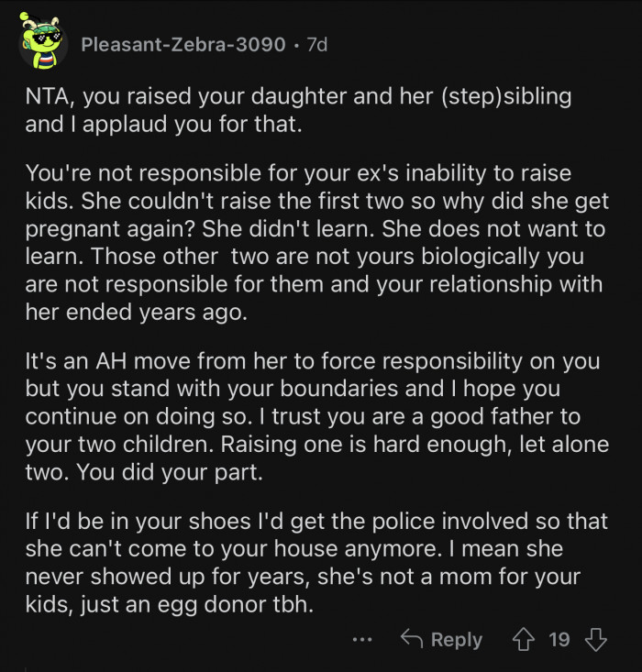This screenshot has height=672, width=642.
Task: Collapse thread via the line below comment
Action: click(x=26, y=669)
